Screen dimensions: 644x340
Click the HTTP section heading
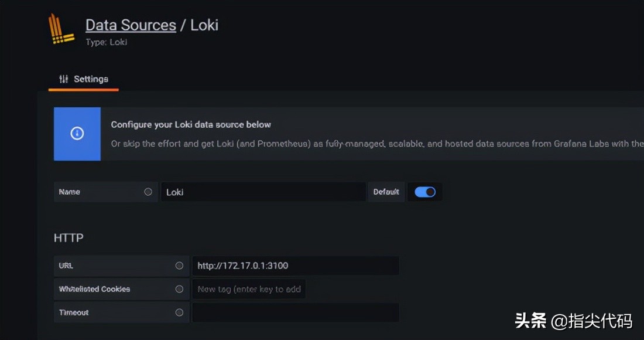tap(68, 237)
